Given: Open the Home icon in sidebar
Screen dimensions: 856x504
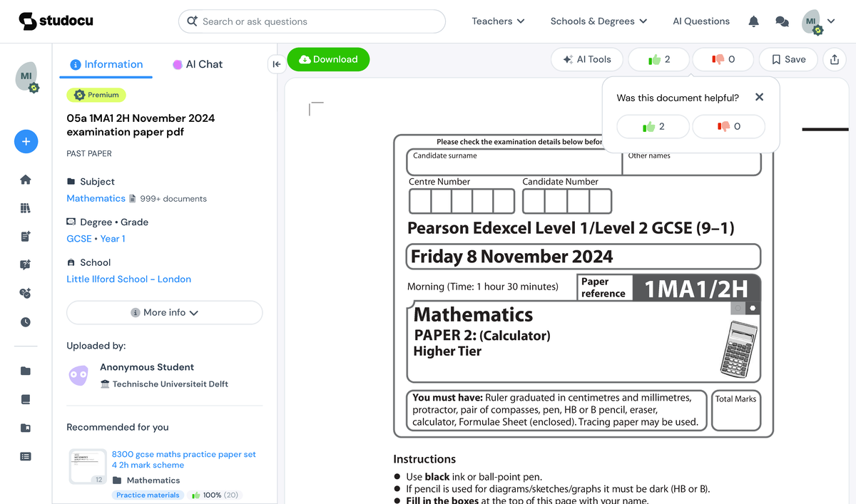Looking at the screenshot, I should 26,180.
